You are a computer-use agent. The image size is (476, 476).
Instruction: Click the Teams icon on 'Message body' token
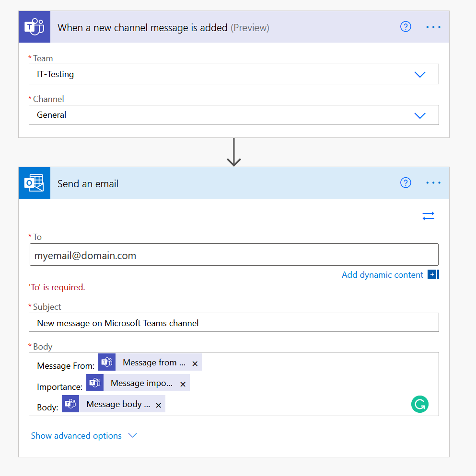(x=70, y=403)
